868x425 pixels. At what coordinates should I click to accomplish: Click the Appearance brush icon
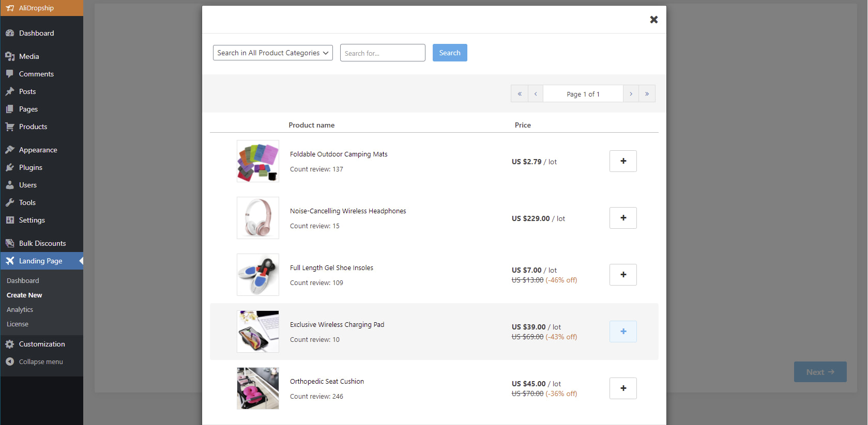tap(11, 150)
